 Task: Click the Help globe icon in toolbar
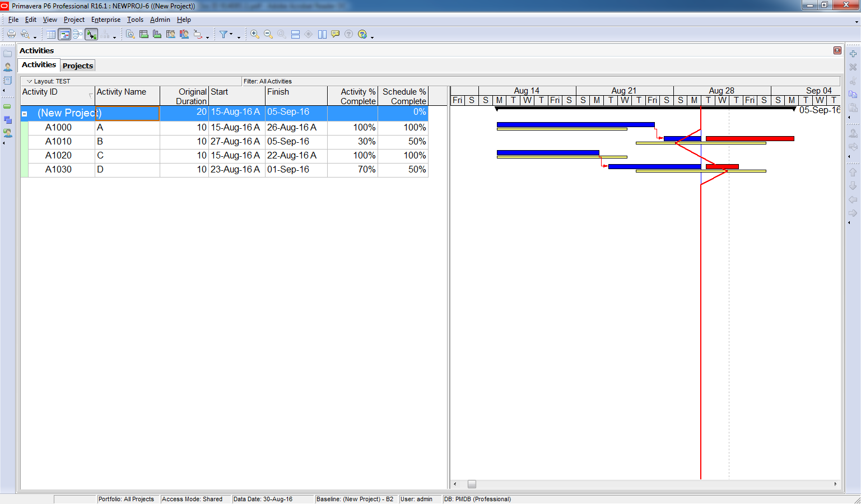362,34
